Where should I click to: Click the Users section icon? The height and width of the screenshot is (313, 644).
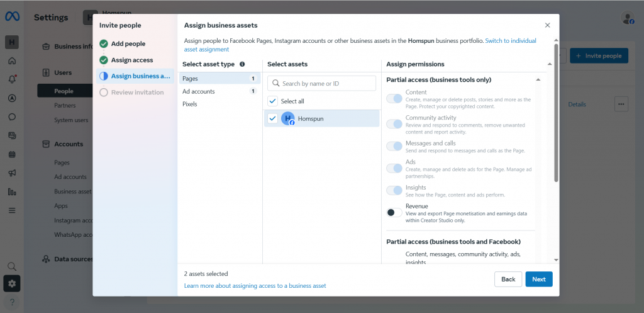pos(47,73)
